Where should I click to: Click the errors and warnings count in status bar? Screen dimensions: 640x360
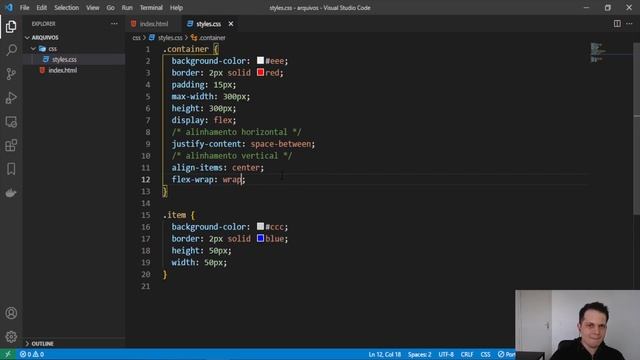(32, 354)
